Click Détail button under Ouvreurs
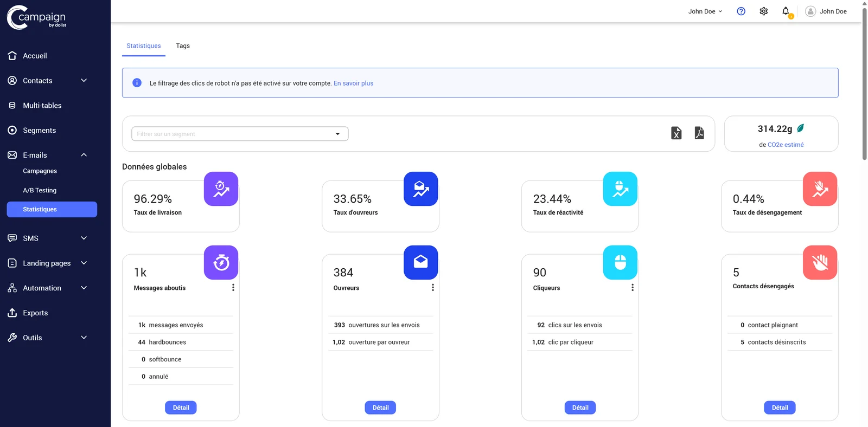Viewport: 868px width, 427px height. point(380,407)
